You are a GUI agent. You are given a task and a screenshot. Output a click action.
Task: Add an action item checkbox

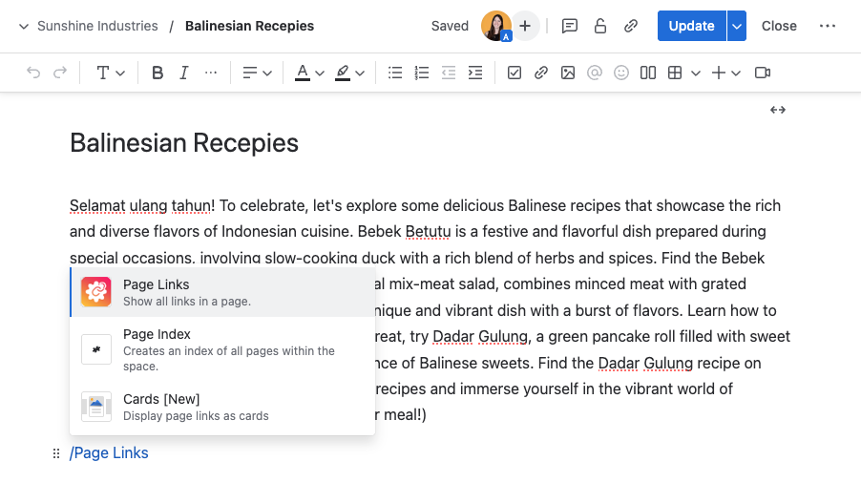point(514,73)
